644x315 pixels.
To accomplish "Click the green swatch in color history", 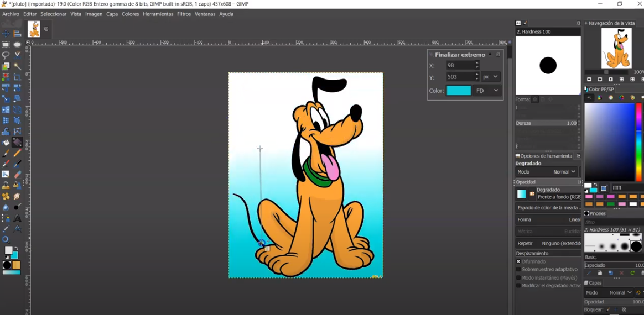I will tap(611, 204).
